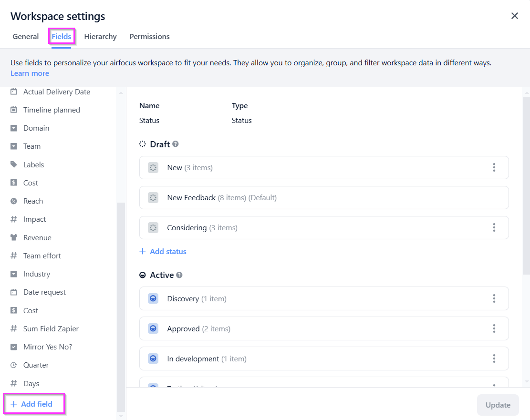This screenshot has width=530, height=420.
Task: Click the status icon of New Feedback row
Action: pyautogui.click(x=153, y=198)
